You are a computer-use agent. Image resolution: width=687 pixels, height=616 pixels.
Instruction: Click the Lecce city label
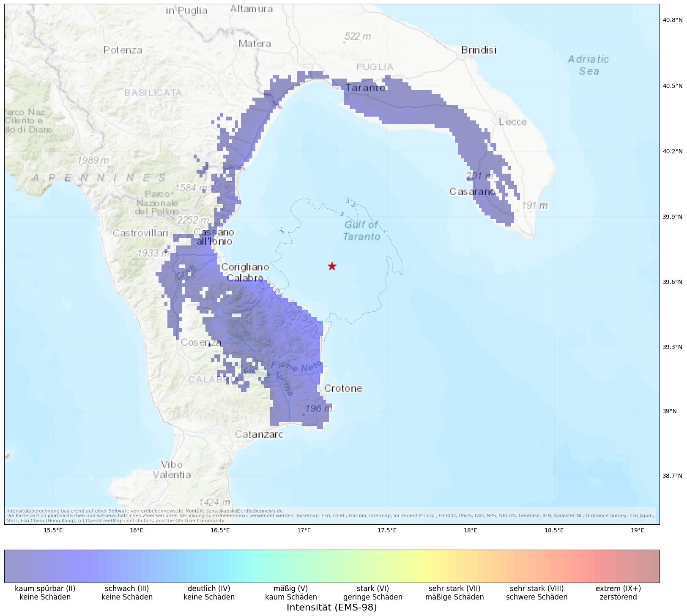[x=513, y=122]
